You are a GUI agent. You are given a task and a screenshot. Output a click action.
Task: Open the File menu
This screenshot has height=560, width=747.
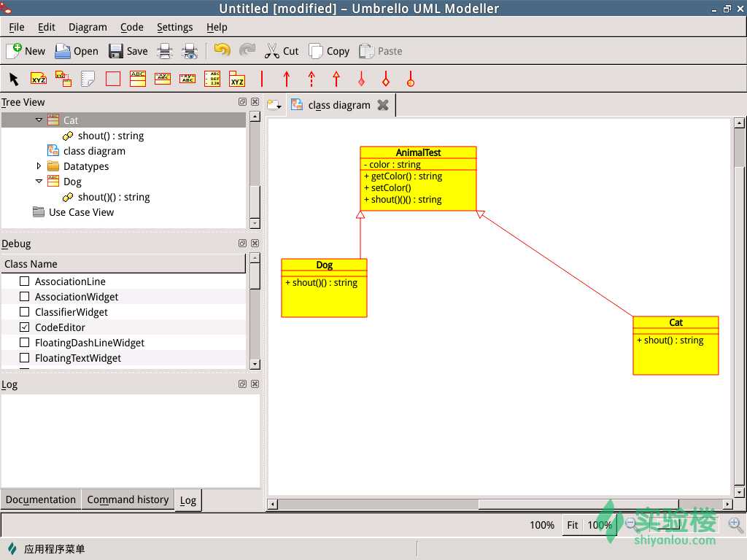(17, 27)
